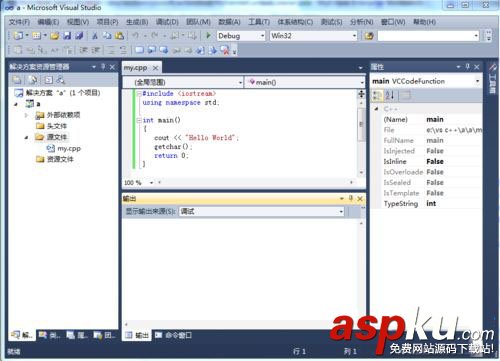Screen dimensions: 500x361
Task: Collapse the C++ category in Properties
Action: click(376, 109)
